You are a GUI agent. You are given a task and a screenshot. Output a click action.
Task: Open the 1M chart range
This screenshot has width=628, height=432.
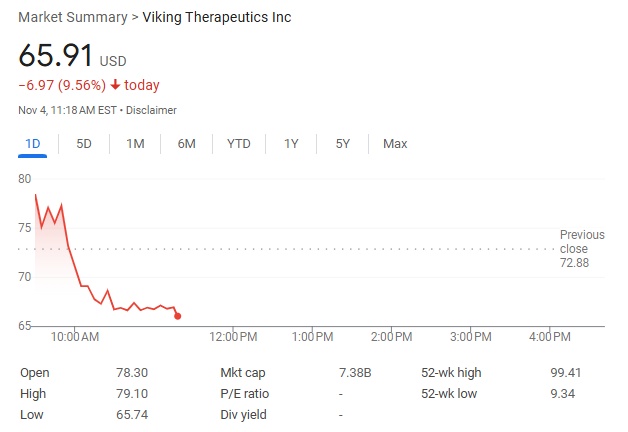135,144
